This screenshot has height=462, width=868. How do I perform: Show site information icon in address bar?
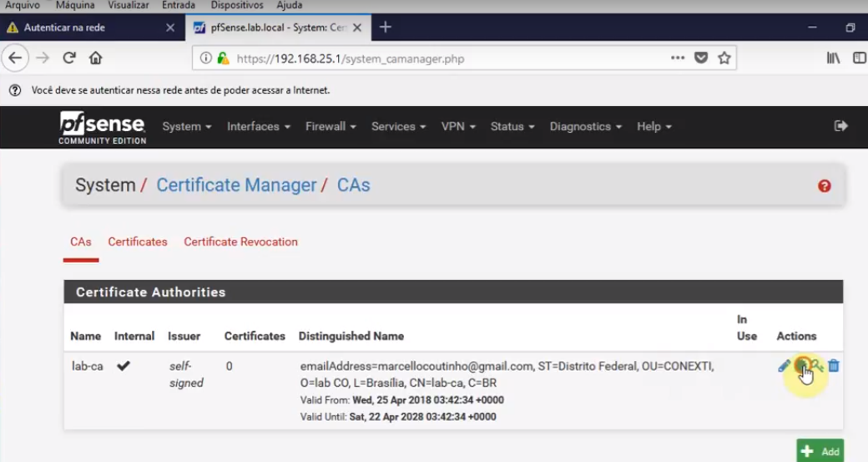coord(205,58)
